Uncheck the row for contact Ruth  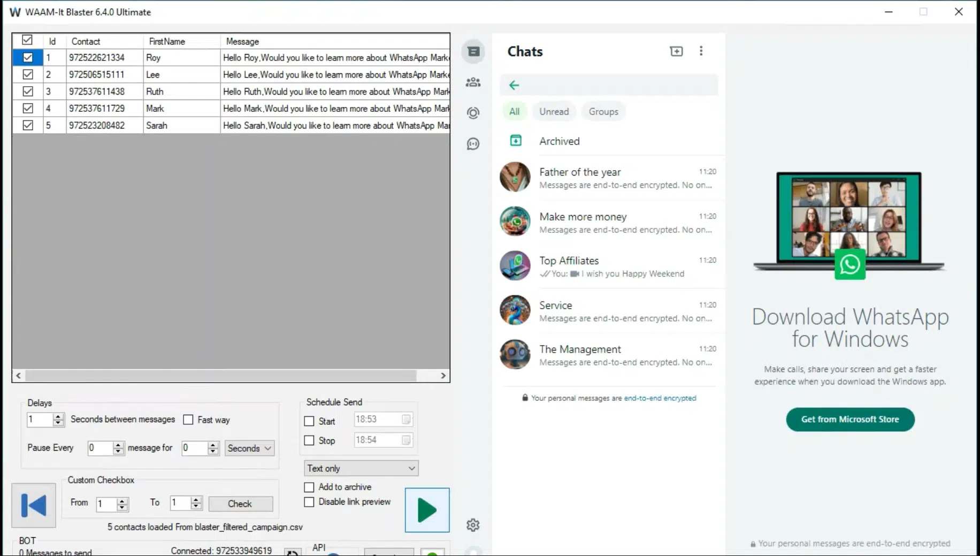pos(28,91)
